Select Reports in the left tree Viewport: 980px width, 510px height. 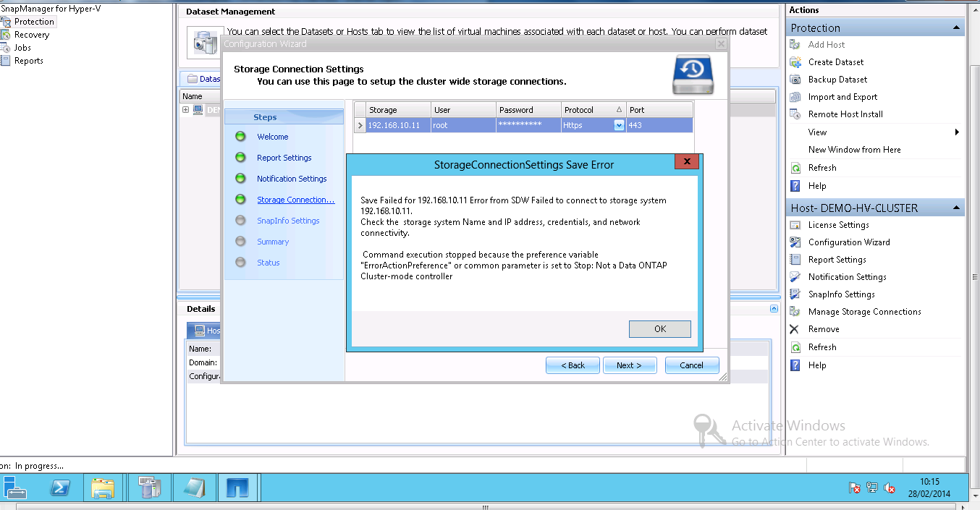[x=29, y=61]
